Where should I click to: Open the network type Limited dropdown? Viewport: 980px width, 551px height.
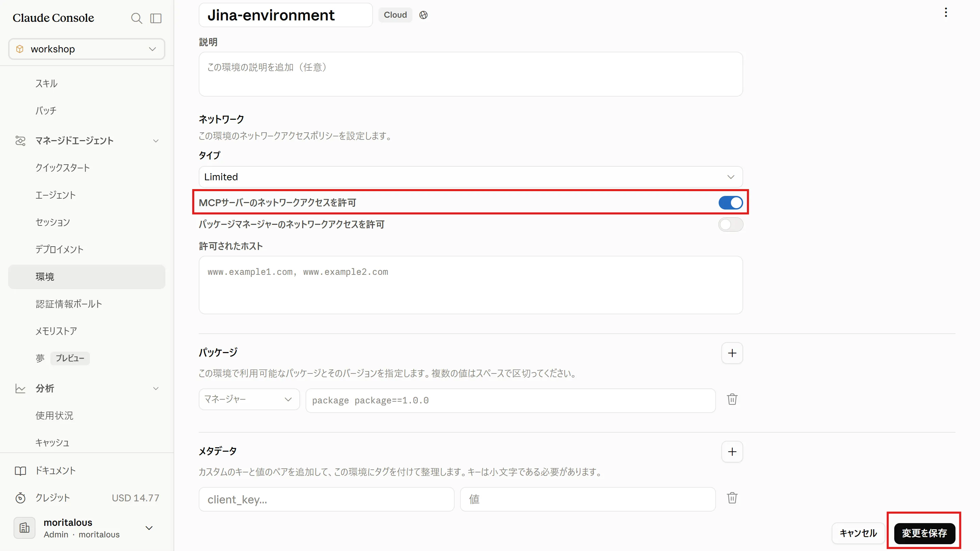tap(471, 177)
